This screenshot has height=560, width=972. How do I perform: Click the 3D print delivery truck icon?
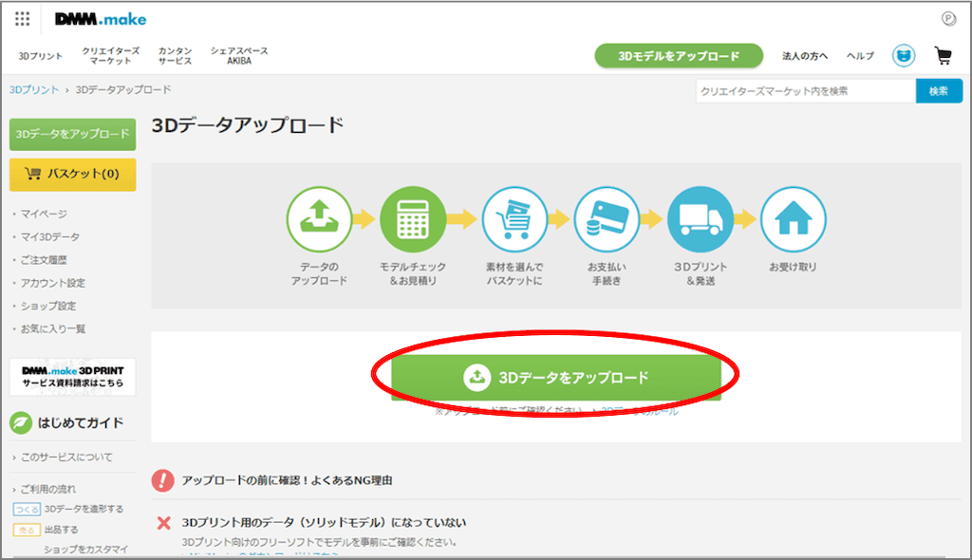point(701,219)
